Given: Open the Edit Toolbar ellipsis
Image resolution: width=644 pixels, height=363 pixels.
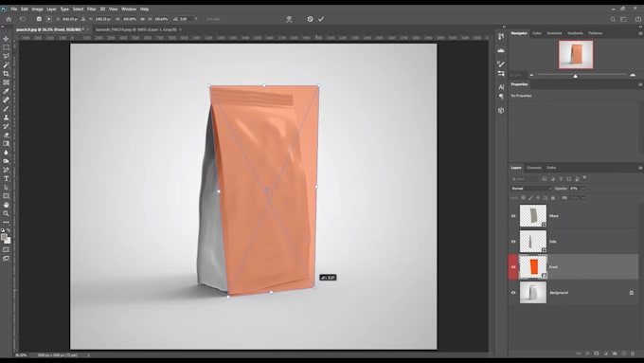Looking at the screenshot, I should tap(6, 223).
